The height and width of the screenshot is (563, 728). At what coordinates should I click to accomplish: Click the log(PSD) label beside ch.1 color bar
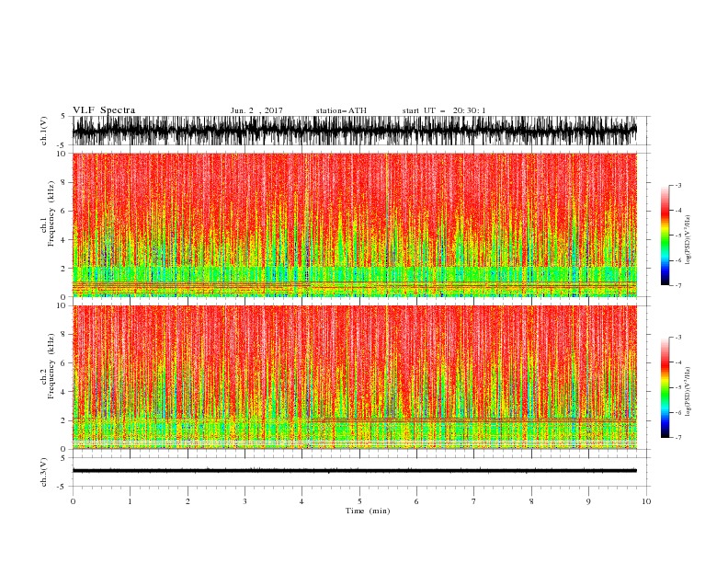coord(688,240)
